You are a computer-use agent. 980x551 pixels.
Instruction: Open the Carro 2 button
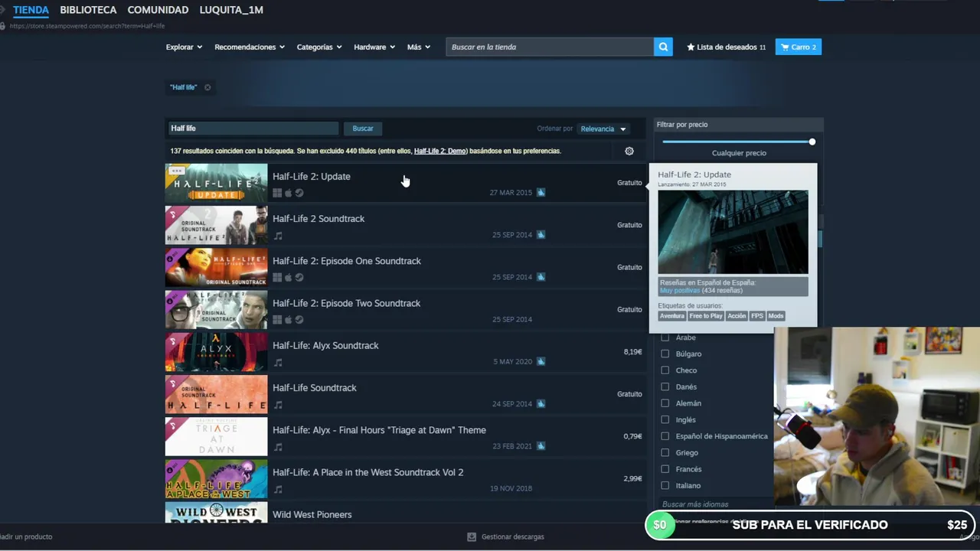(x=799, y=47)
